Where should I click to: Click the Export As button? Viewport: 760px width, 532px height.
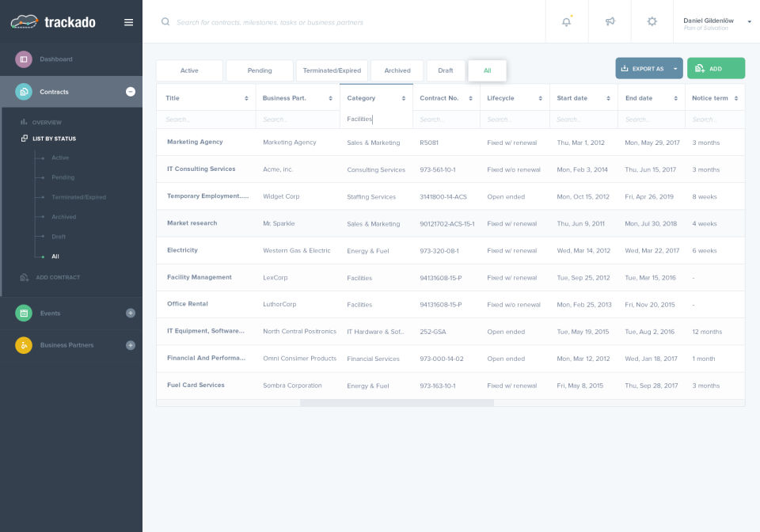pos(649,68)
